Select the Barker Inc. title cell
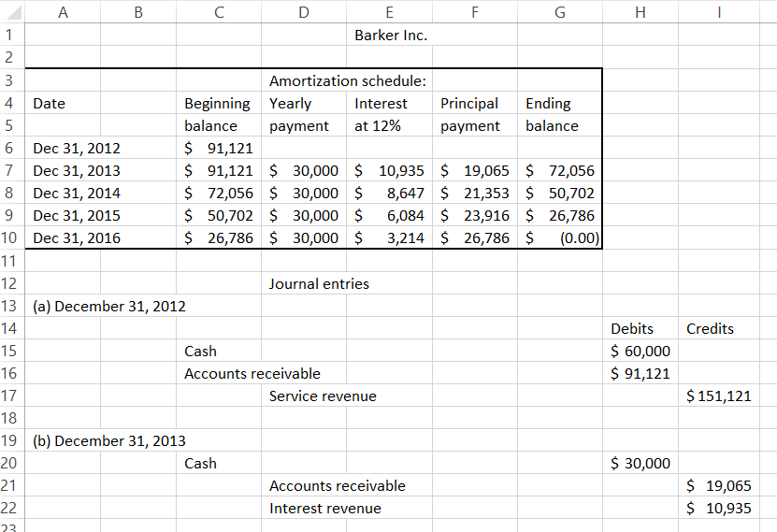The width and height of the screenshot is (777, 532). [x=391, y=36]
